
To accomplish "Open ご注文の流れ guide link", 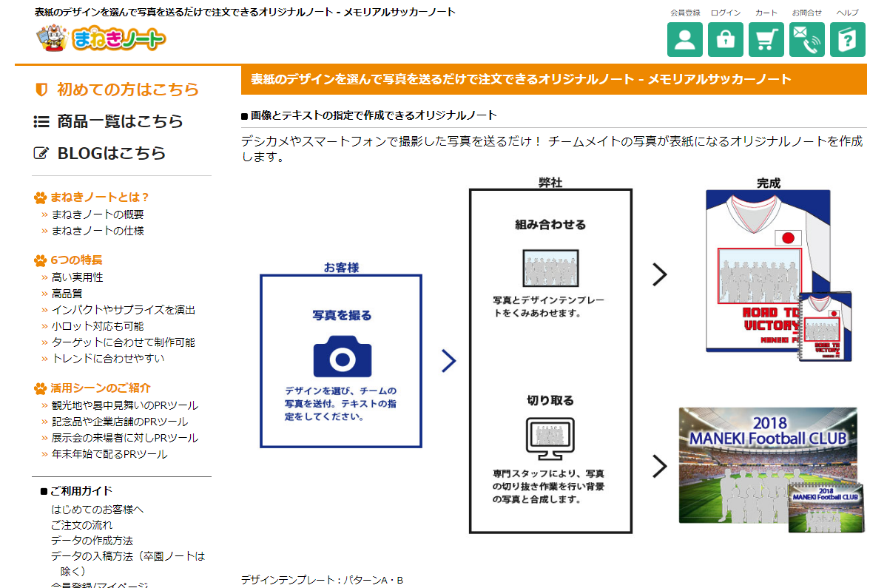I will point(82,525).
